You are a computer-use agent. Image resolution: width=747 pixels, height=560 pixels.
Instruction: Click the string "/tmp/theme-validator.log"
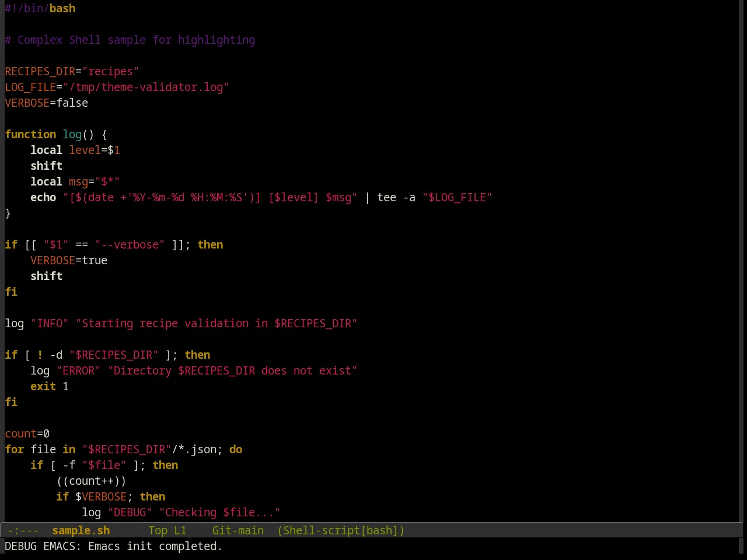click(146, 87)
